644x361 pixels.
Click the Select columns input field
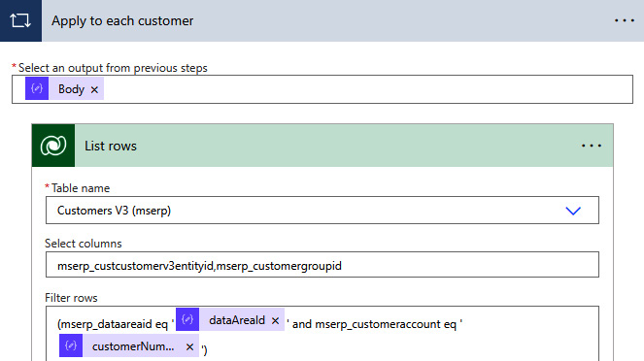(x=322, y=265)
